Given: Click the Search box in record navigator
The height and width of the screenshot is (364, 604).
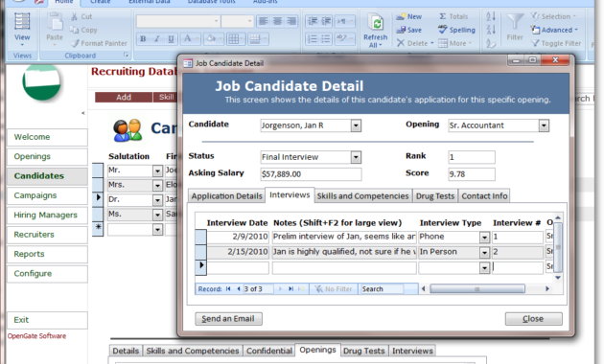Looking at the screenshot, I should pos(383,289).
